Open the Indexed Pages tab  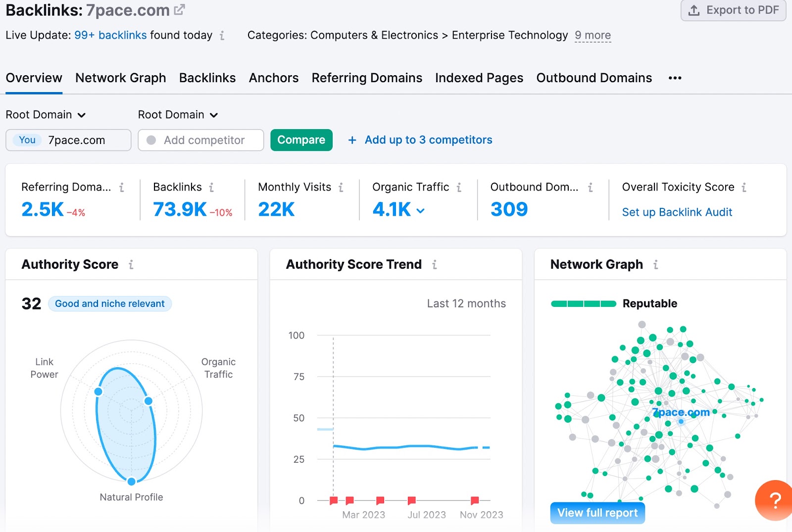pyautogui.click(x=479, y=78)
